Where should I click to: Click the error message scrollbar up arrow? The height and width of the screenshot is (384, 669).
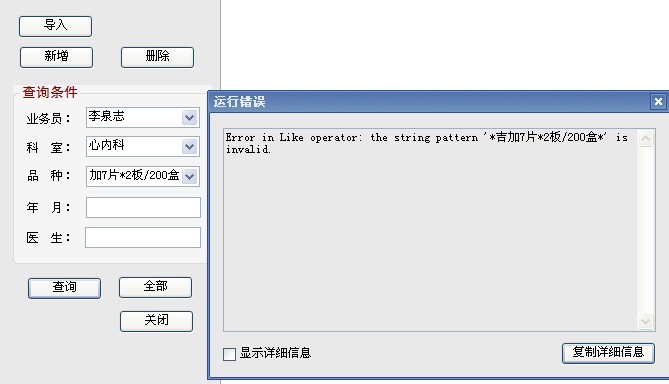pyautogui.click(x=645, y=138)
